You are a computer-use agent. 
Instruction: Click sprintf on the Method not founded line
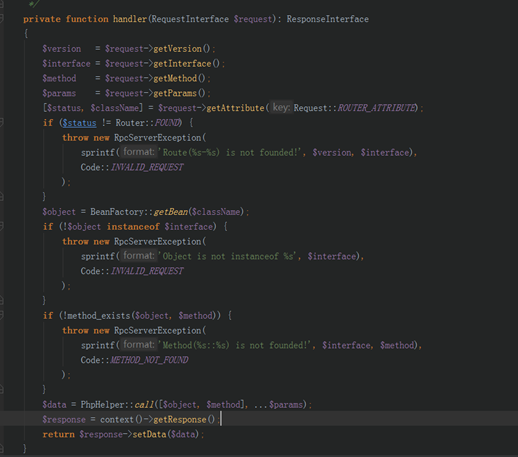(x=98, y=345)
